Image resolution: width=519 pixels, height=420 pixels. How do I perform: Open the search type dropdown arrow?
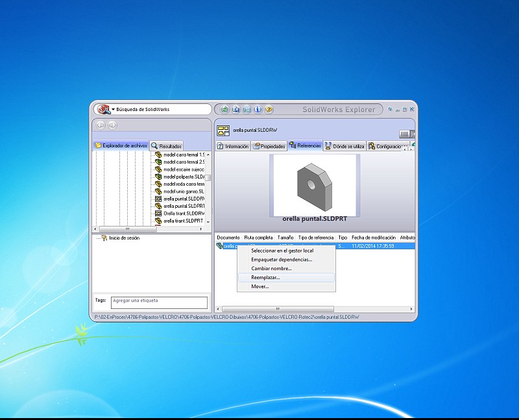[113, 109]
